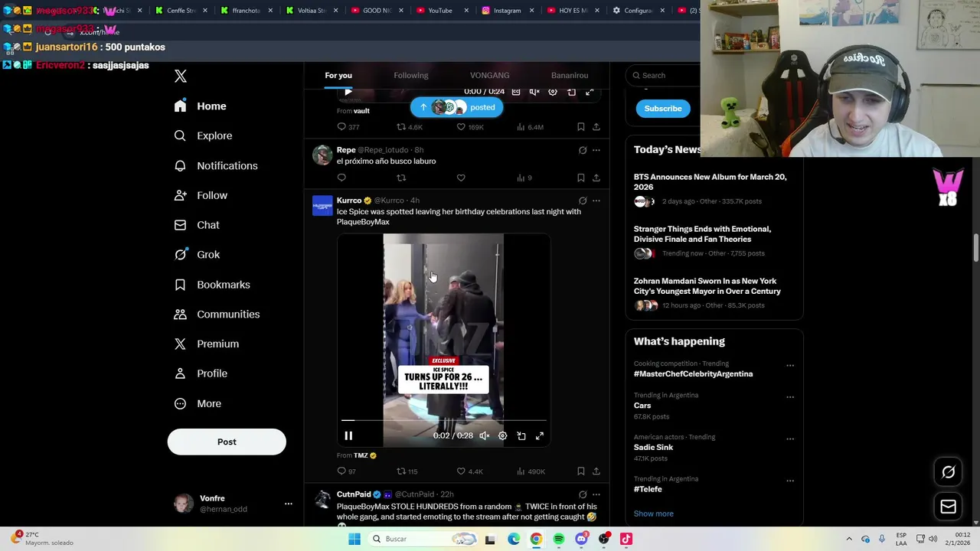Viewport: 980px width, 551px height.
Task: Open picture-in-picture for the TMZ video
Action: coord(521,435)
